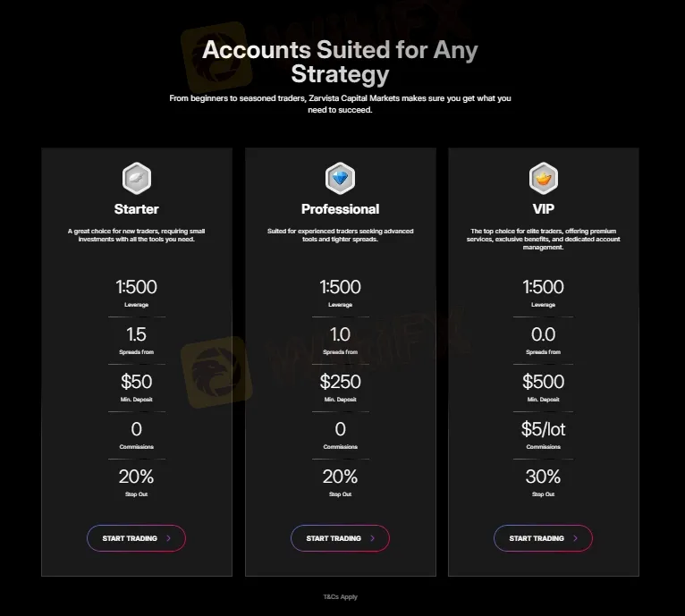Click the VIP account badge icon

tap(543, 178)
